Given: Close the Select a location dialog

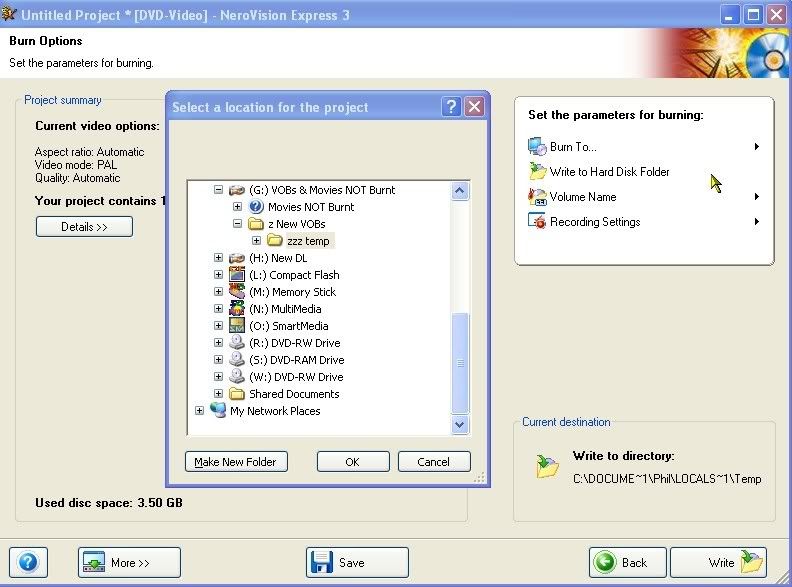Looking at the screenshot, I should pos(474,107).
